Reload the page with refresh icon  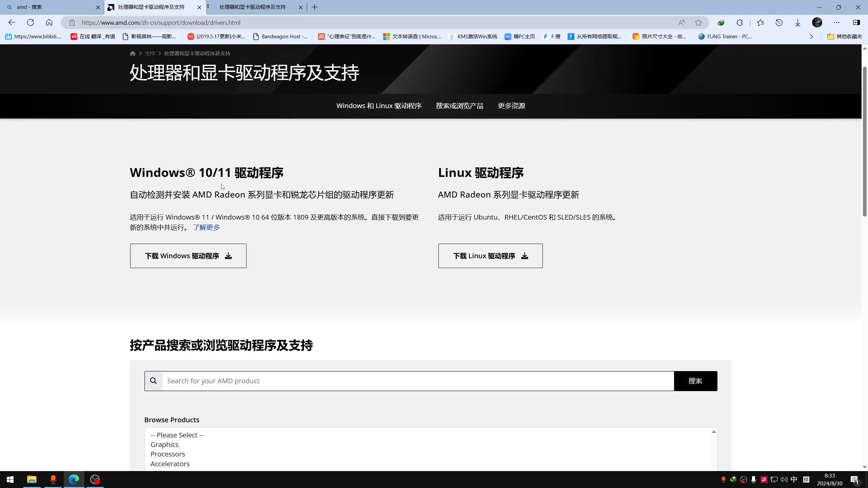click(x=31, y=22)
